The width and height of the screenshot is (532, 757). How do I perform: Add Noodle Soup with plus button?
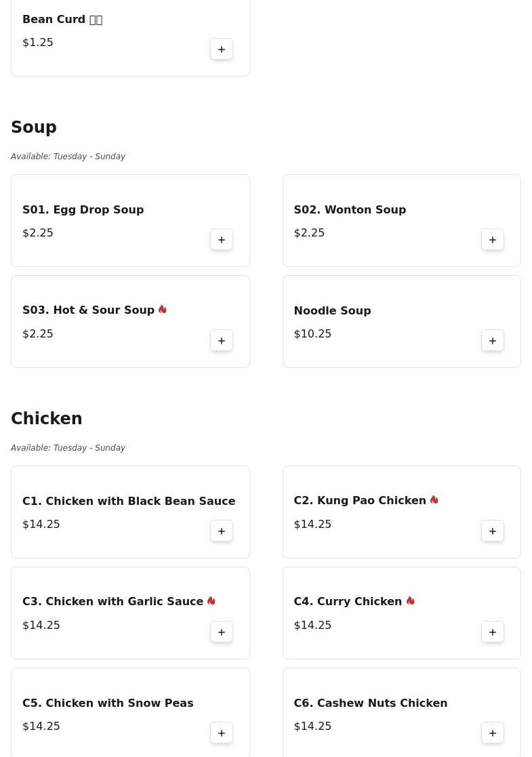coord(493,341)
